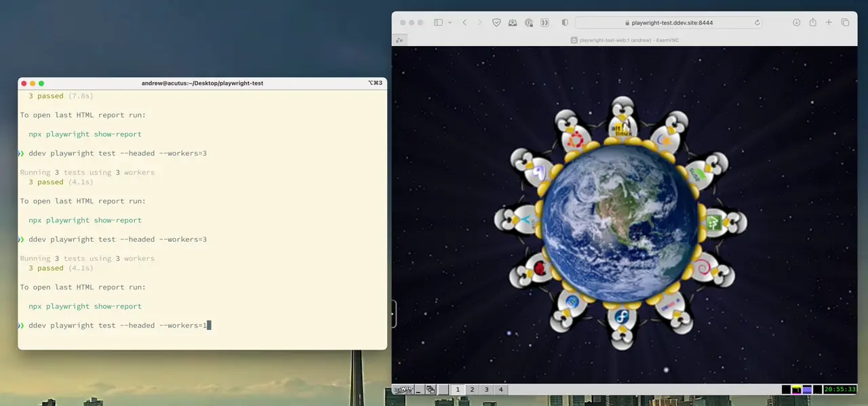Click the lock-circle extension icon in Safari toolbar
The image size is (868, 406).
click(529, 22)
